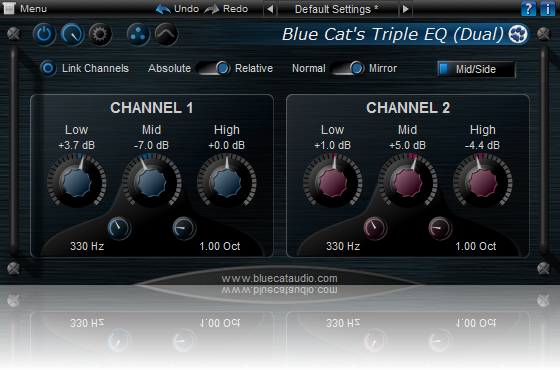560x370 pixels.
Task: Flip the Absolute/Relative switch
Action: tap(213, 68)
